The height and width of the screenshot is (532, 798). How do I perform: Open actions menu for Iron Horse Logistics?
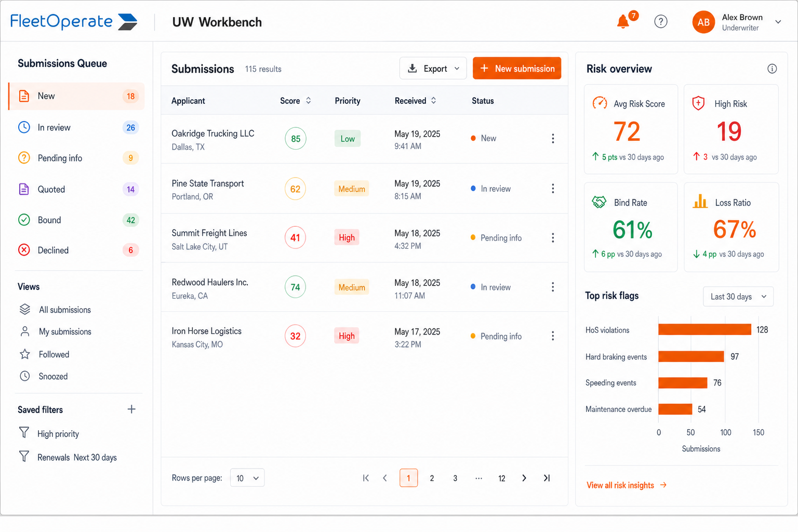[x=553, y=336]
